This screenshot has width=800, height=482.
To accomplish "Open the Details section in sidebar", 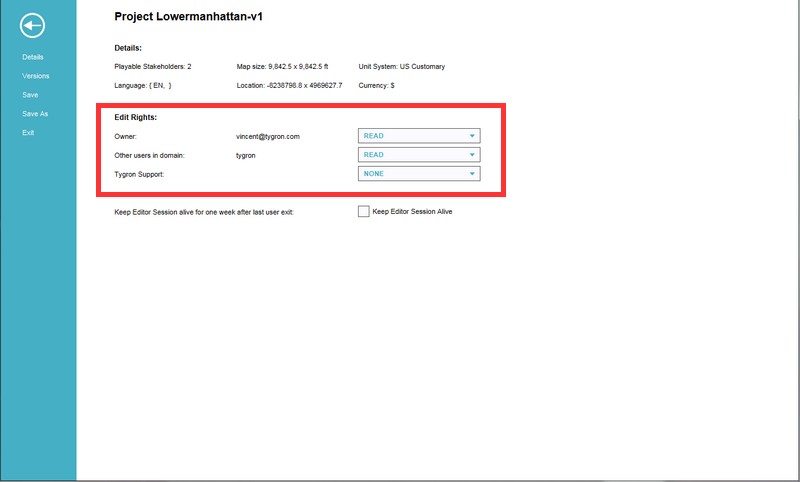I will coord(33,57).
